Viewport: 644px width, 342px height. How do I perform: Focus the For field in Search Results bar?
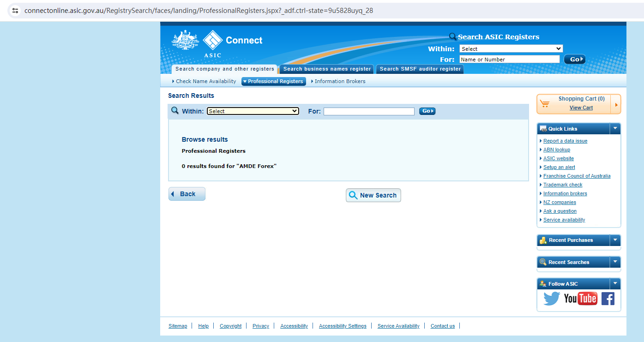[369, 111]
